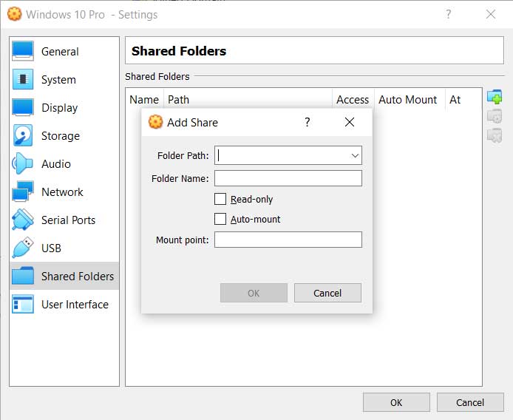Click help question mark in Settings window

[449, 14]
